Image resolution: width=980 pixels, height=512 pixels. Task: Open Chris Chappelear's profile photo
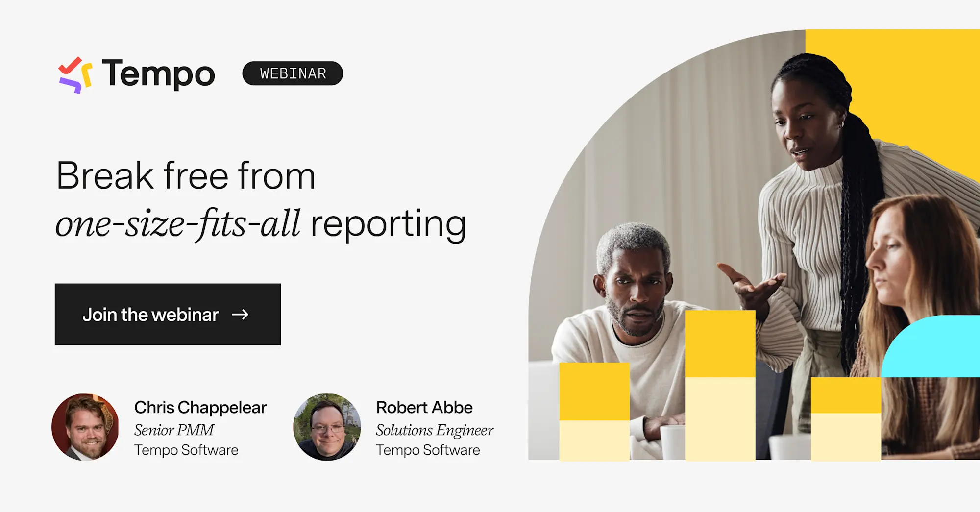[86, 428]
